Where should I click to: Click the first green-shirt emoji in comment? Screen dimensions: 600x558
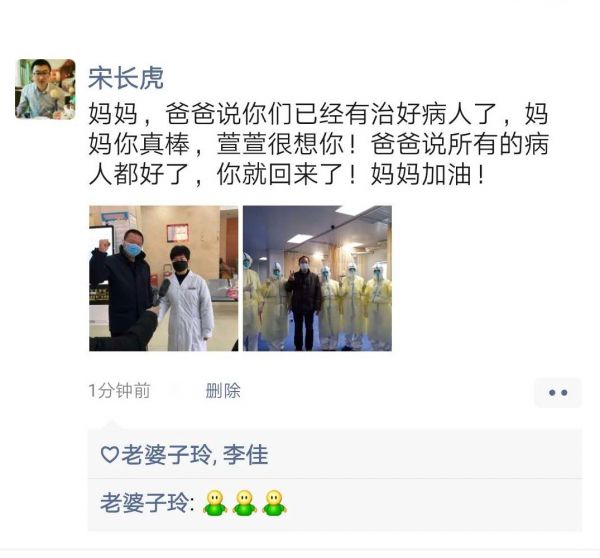coord(215,503)
